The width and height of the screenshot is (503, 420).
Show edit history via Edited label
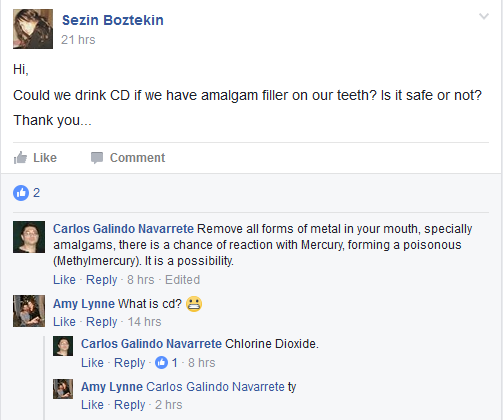[x=182, y=280]
